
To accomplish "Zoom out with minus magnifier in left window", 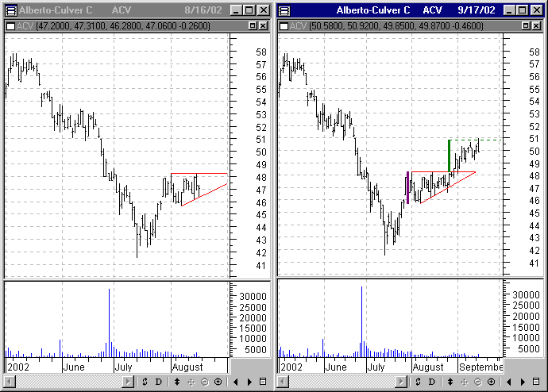I will pos(204,382).
